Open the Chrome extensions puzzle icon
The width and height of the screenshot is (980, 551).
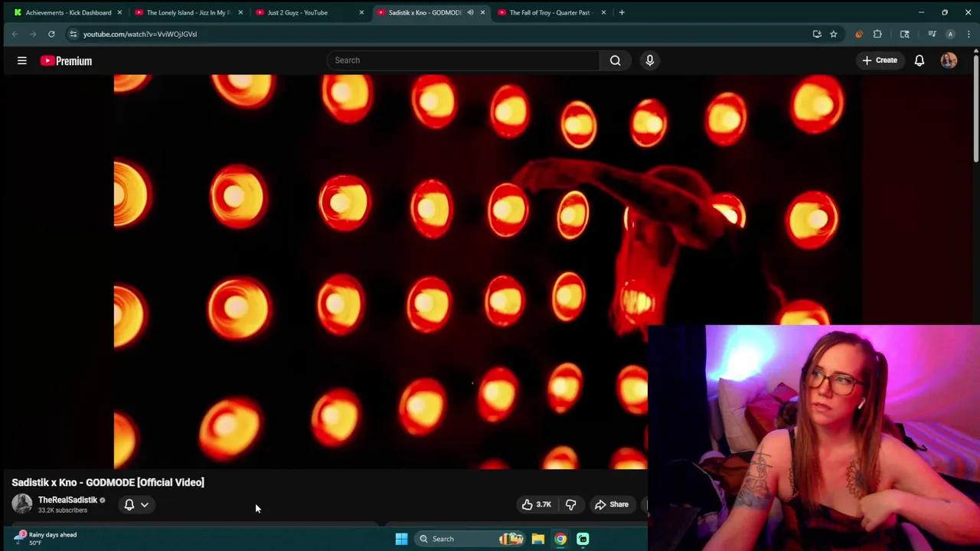(x=877, y=34)
